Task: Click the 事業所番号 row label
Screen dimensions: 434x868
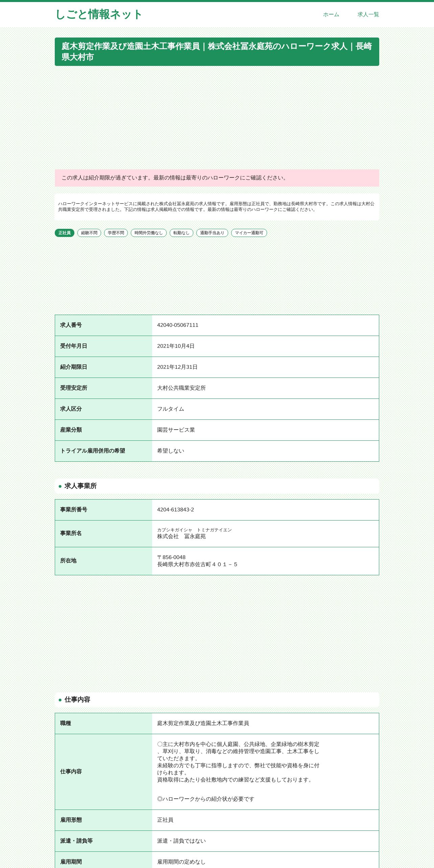Action: [74, 510]
